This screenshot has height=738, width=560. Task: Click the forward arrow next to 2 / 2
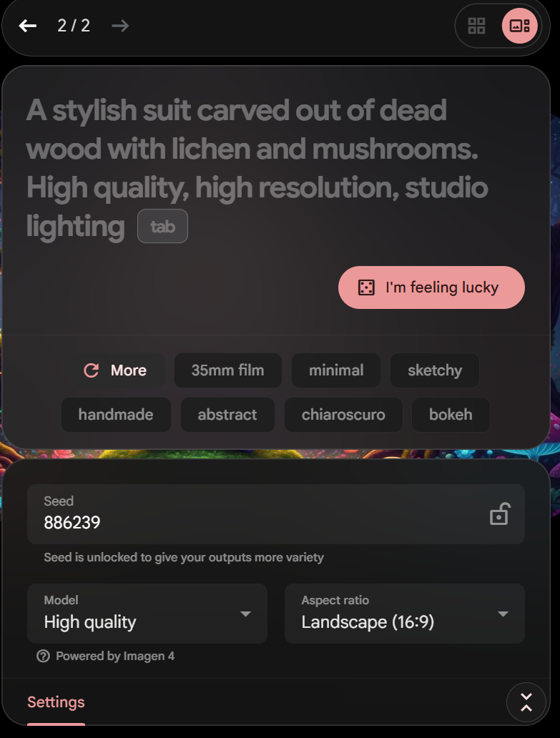pos(120,26)
